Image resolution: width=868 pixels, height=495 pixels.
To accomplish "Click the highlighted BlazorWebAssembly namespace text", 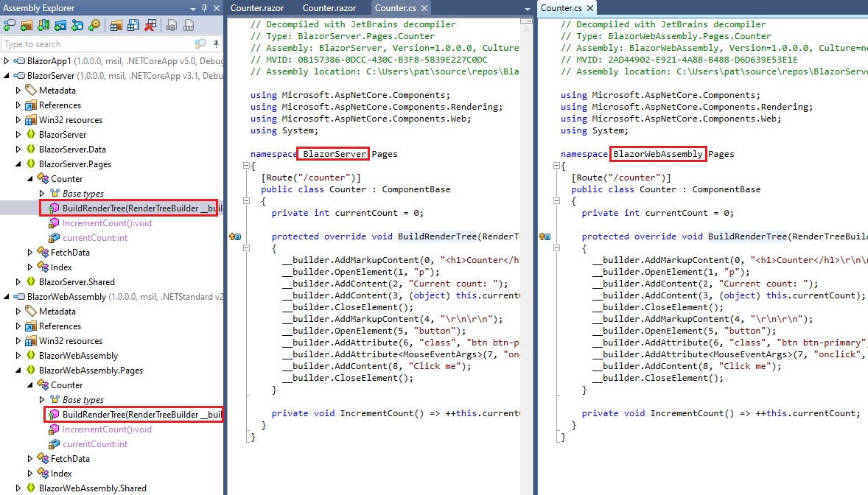I will [659, 154].
